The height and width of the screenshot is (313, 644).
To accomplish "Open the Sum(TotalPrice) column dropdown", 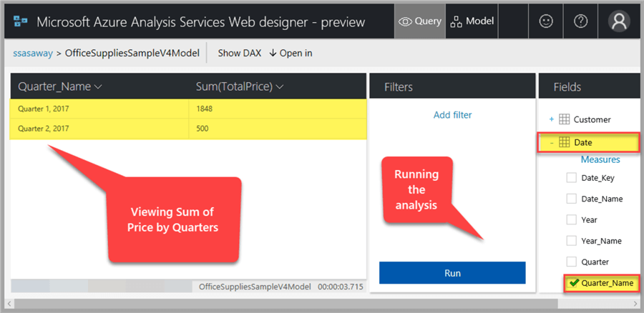I will (x=280, y=86).
